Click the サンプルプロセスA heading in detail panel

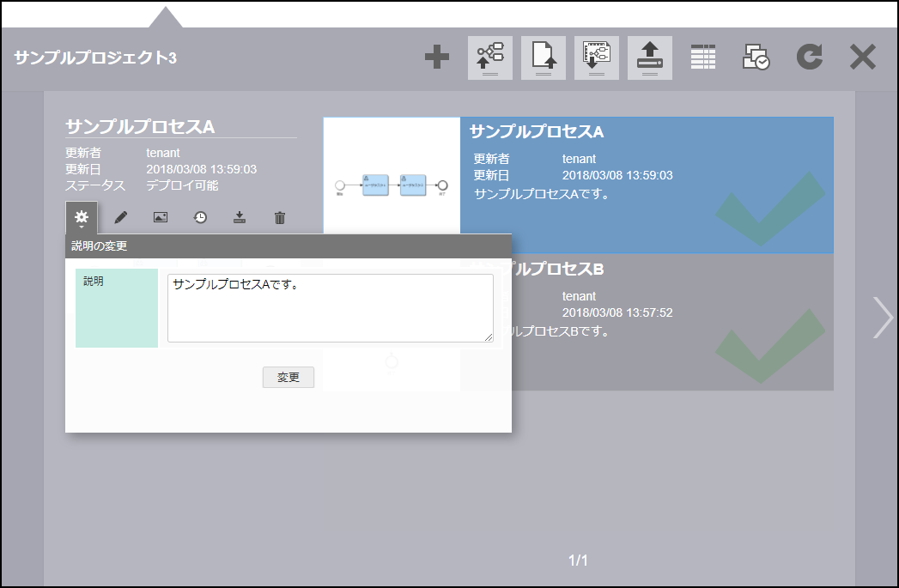[x=140, y=127]
